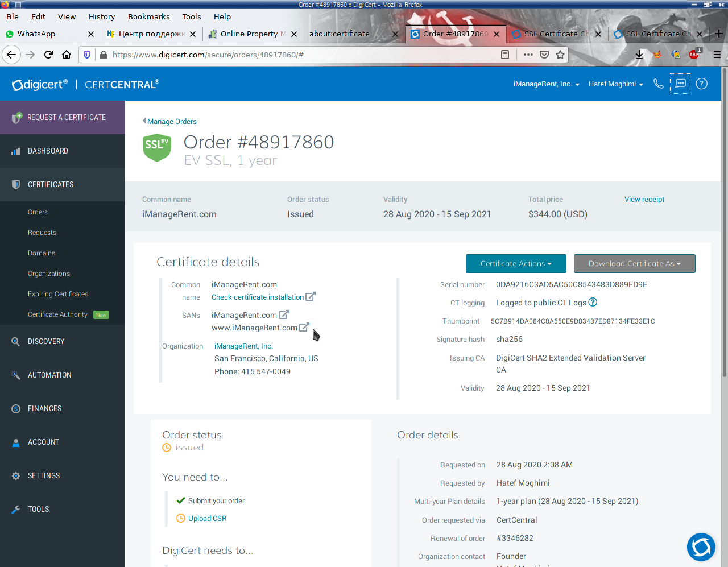
Task: Open the Dashboard sidebar item
Action: pyautogui.click(x=63, y=151)
